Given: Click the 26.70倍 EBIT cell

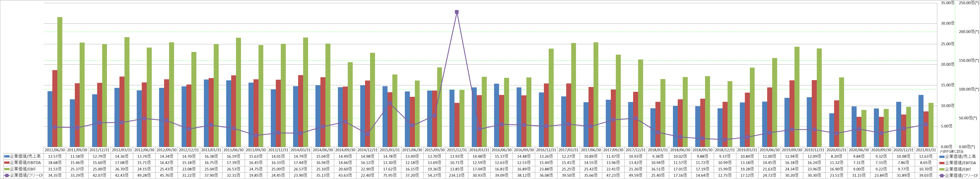Looking at the screenshot, I should coord(122,169).
